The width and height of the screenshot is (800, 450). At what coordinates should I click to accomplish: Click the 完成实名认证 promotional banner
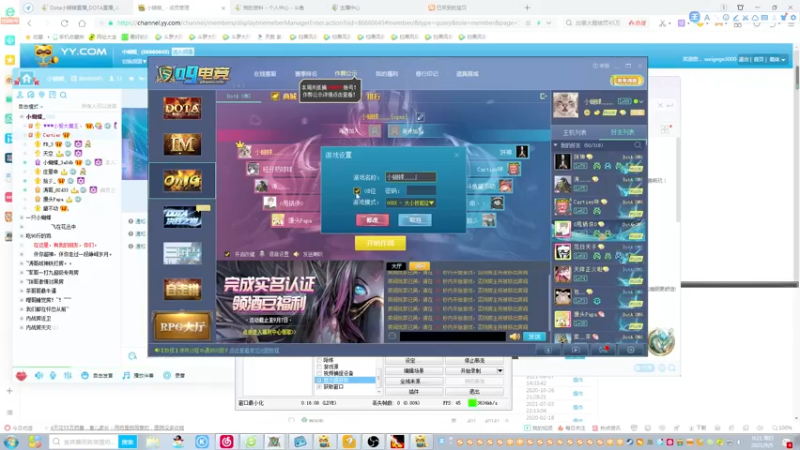[x=300, y=302]
